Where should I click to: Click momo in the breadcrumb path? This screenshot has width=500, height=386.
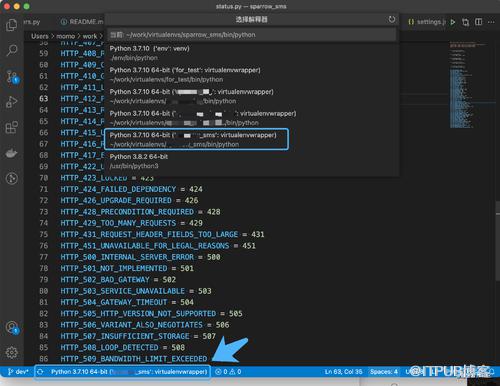click(x=66, y=36)
